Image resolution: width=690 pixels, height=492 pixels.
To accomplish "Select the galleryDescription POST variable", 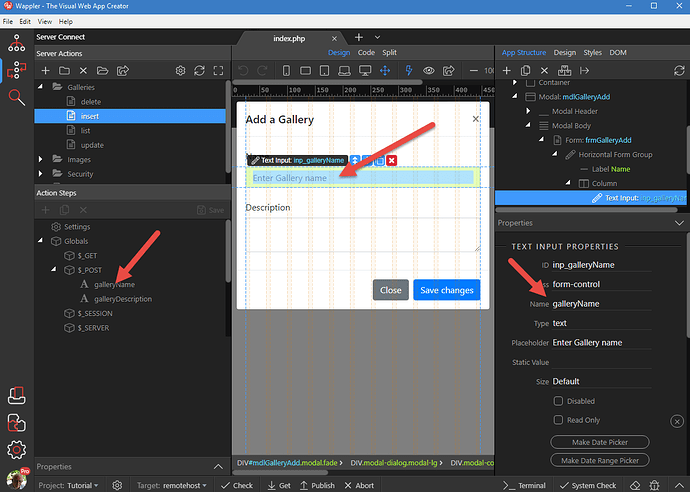I will point(123,299).
